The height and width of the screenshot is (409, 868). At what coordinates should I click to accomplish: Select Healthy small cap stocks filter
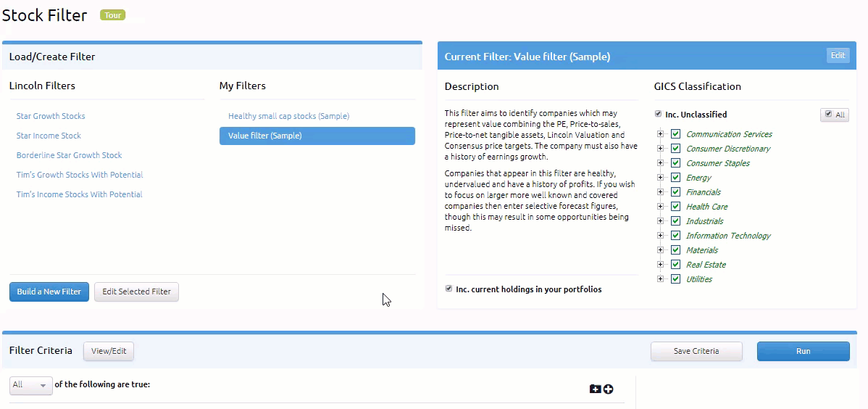pyautogui.click(x=288, y=116)
